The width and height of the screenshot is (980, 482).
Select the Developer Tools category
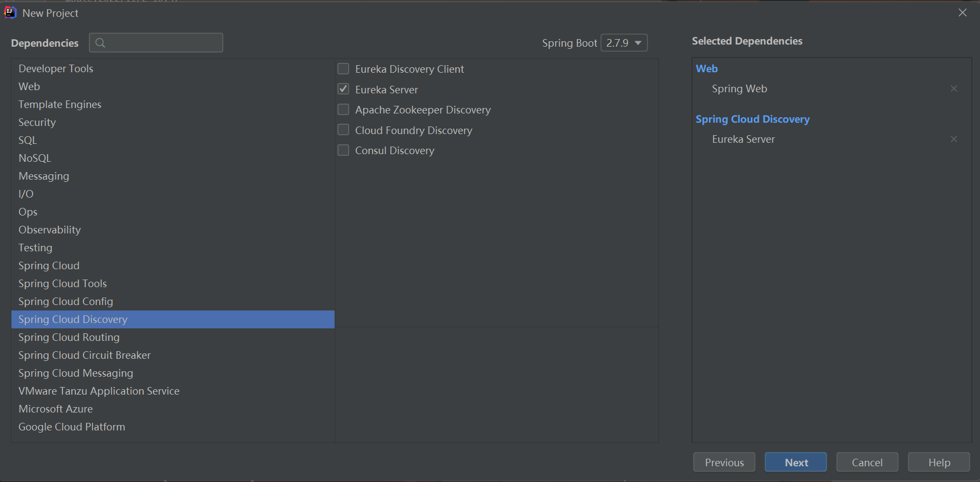point(56,68)
